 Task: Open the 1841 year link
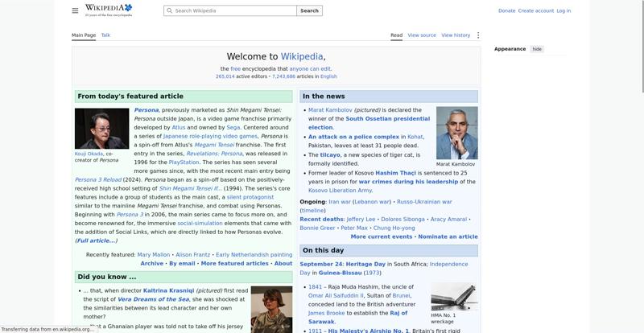[315, 287]
